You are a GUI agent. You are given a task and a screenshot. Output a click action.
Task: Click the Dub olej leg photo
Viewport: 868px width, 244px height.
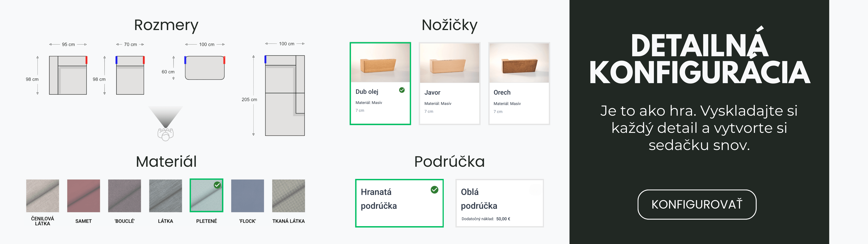(x=380, y=63)
